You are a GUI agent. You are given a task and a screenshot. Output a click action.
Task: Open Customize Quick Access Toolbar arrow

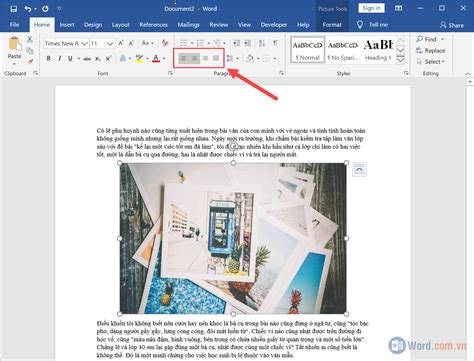(59, 9)
